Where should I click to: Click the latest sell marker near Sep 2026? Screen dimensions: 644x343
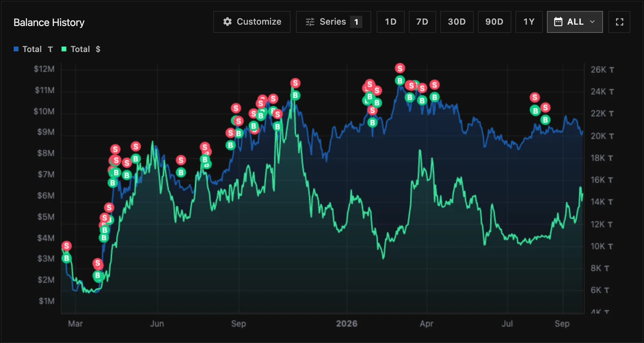coord(546,107)
